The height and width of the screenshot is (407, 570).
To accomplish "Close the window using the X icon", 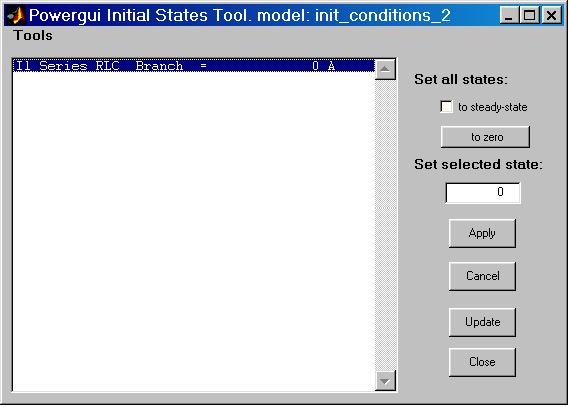I will pos(552,16).
